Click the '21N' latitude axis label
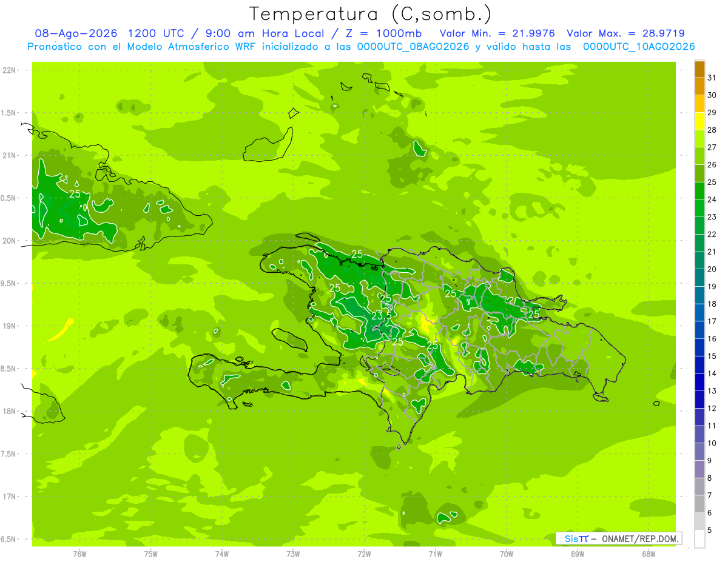The width and height of the screenshot is (728, 562). 10,155
